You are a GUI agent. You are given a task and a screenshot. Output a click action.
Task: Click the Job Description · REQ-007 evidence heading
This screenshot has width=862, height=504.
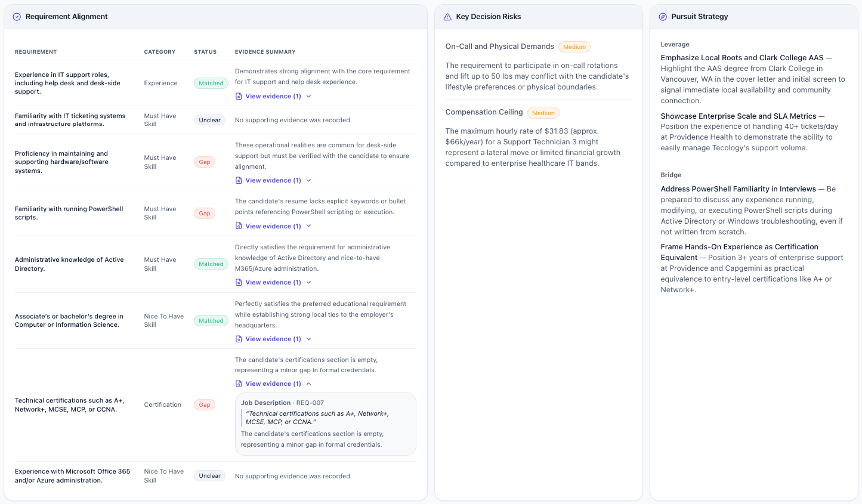[282, 403]
